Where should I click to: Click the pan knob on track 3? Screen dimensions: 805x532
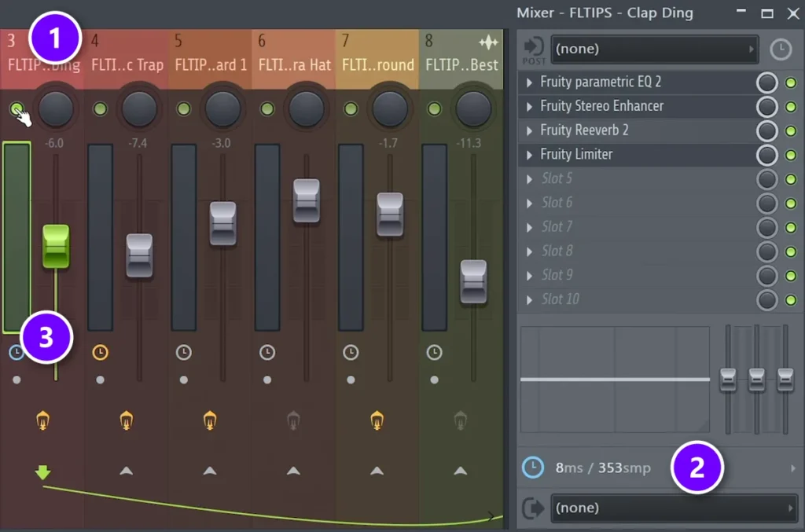(56, 108)
